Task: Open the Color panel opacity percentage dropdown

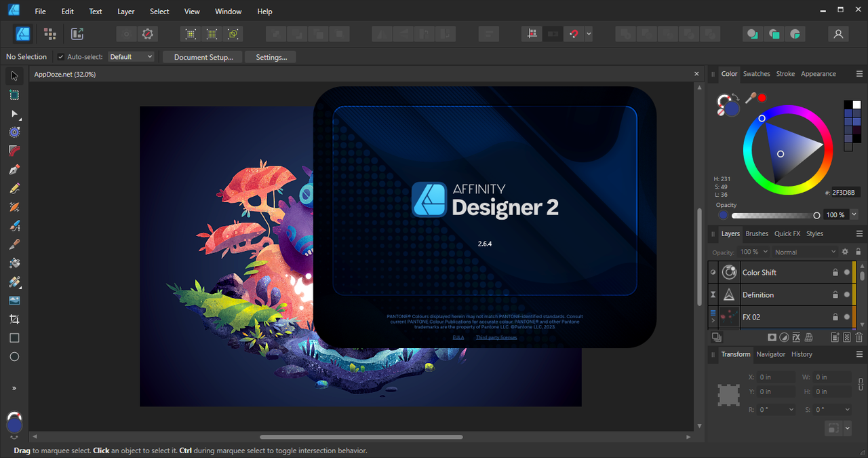Action: point(853,214)
